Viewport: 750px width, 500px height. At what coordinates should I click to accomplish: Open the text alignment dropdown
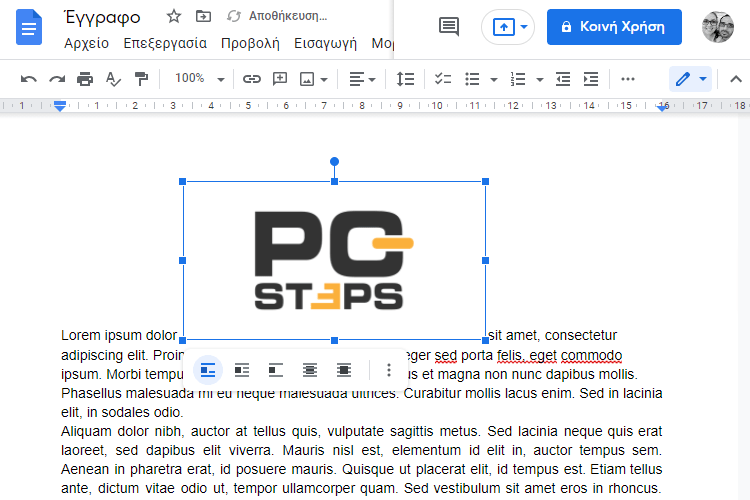[362, 79]
